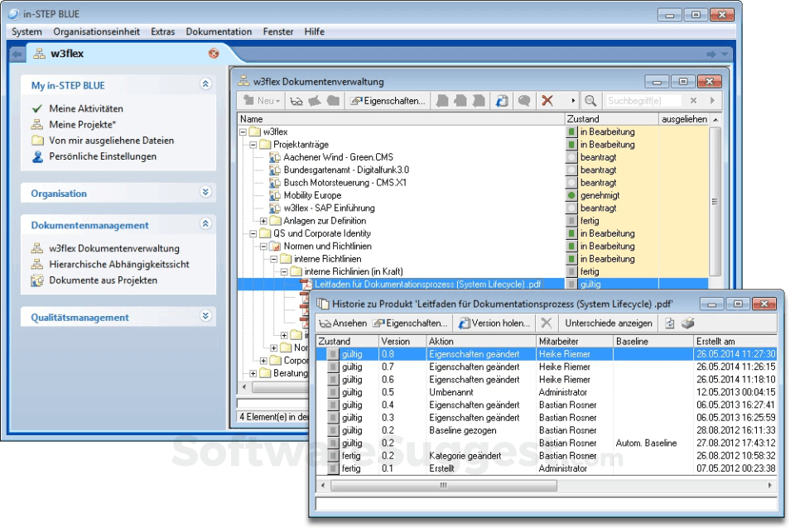795x532 pixels.
Task: Click the glasses view icon in document toolbar
Action: pyautogui.click(x=296, y=101)
